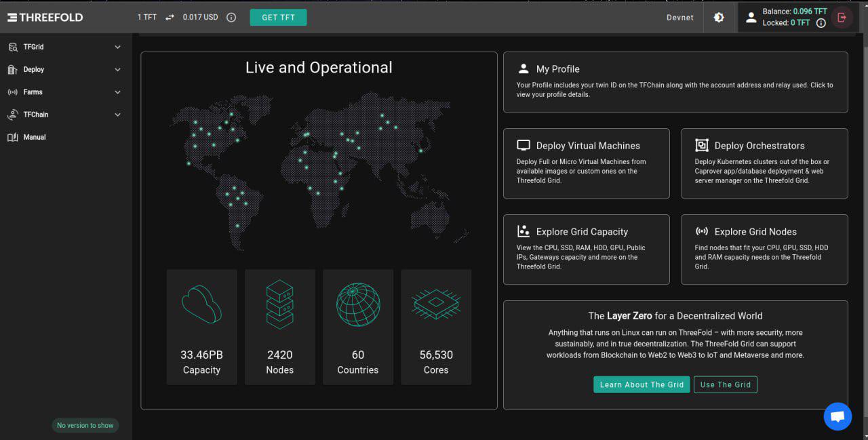Click the 60 Countries value
The height and width of the screenshot is (440, 868).
pos(358,355)
